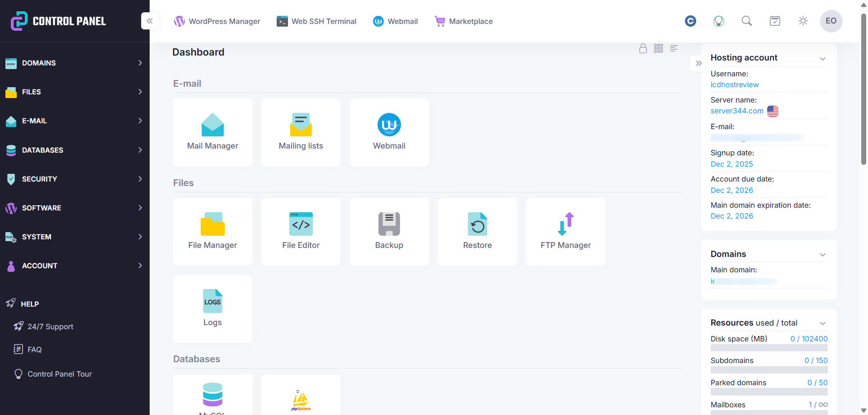The height and width of the screenshot is (415, 868).
Task: Open the File Editor tool
Action: (301, 232)
